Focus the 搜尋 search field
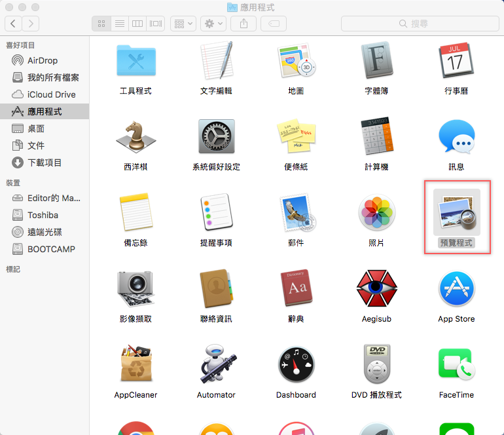 [420, 24]
